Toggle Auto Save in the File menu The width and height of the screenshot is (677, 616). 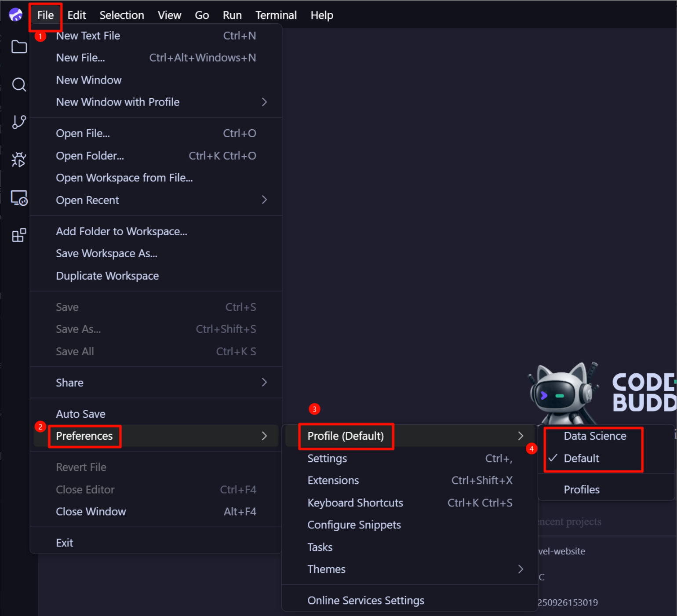pyautogui.click(x=80, y=413)
